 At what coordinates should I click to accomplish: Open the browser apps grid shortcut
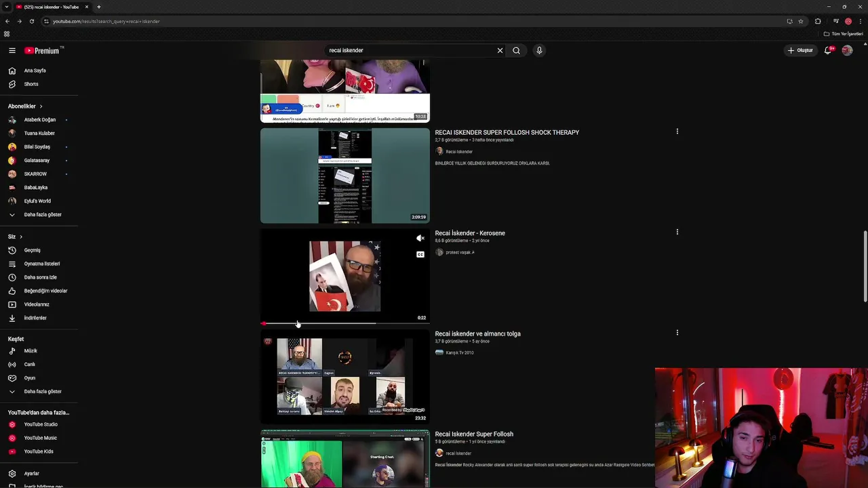[x=7, y=34]
